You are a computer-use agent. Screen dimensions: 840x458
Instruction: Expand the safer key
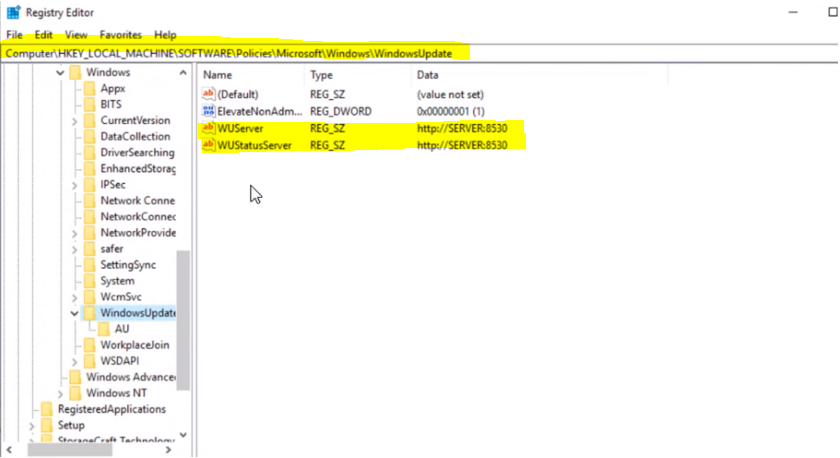74,250
